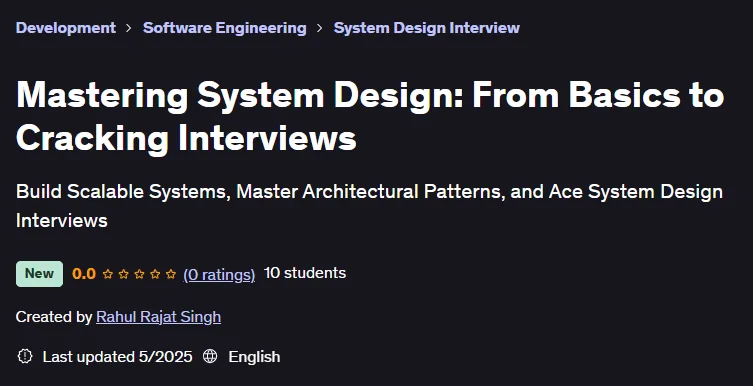Open the System Design Interview breadcrumb
Image resolution: width=753 pixels, height=386 pixels.
click(x=426, y=28)
